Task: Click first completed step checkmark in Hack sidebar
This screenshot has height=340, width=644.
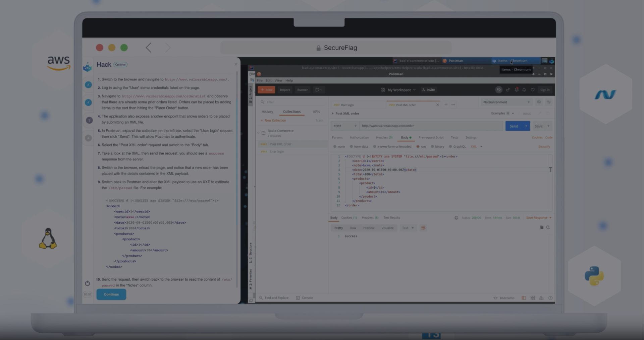Action: tap(88, 85)
